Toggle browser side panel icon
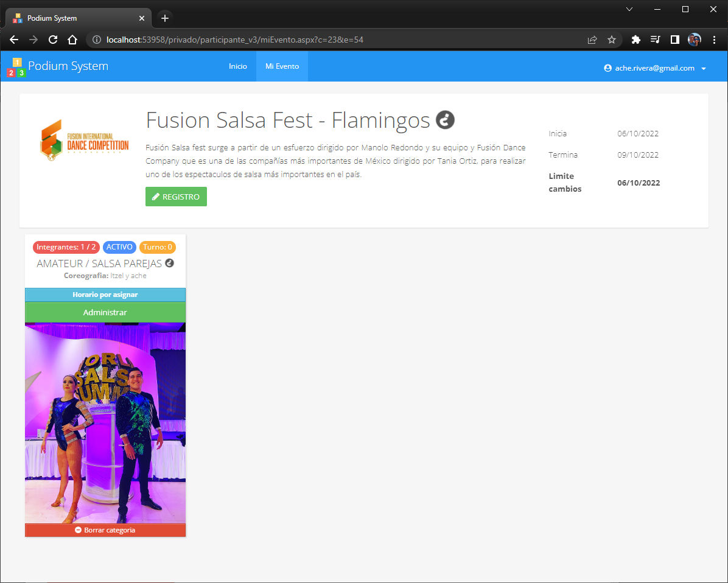Screen dimensions: 728x583 (x=674, y=40)
